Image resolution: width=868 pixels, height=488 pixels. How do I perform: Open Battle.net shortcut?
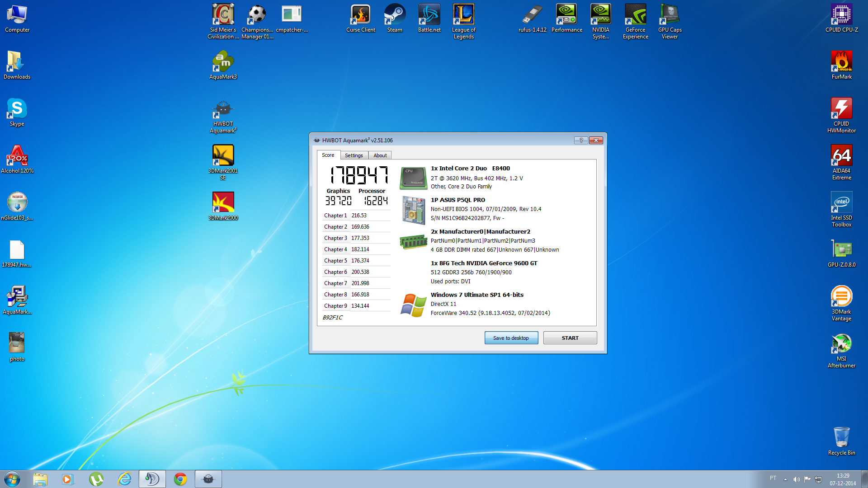point(429,19)
